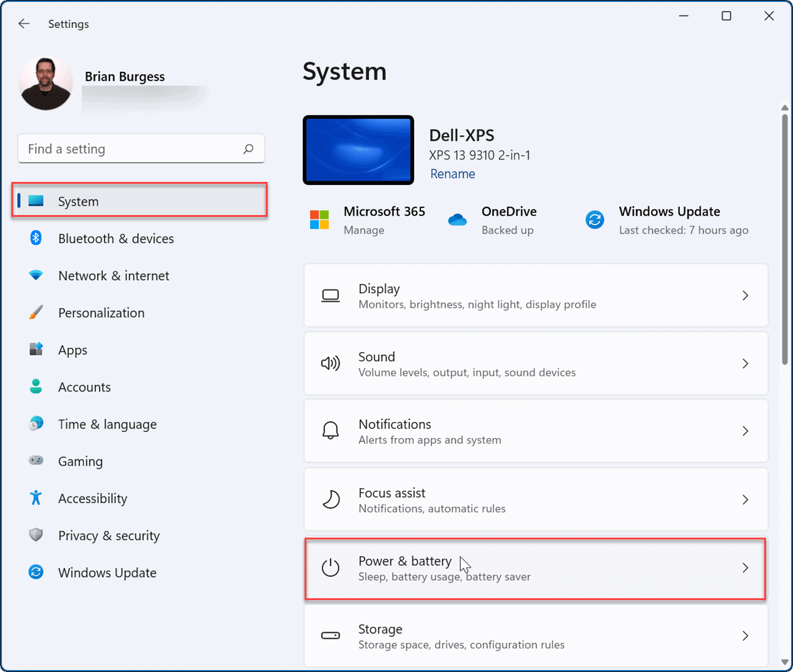
Task: Click the Privacy & security shield icon
Action: [36, 535]
